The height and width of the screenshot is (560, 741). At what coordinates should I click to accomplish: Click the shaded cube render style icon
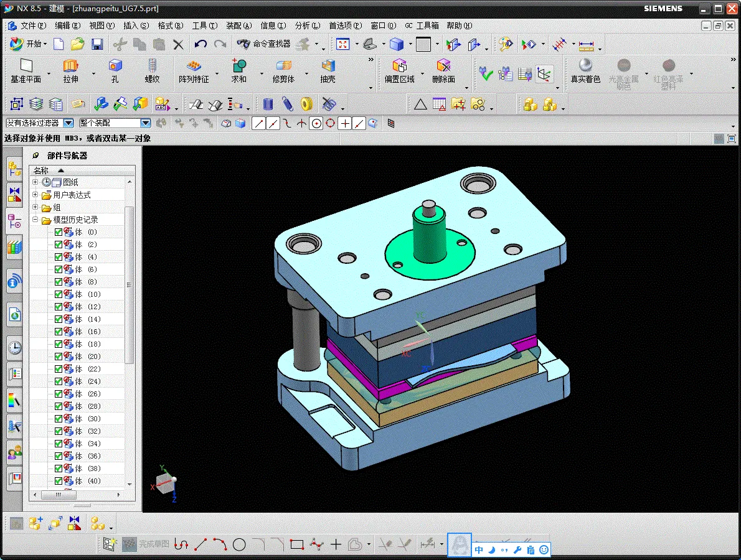coord(397,44)
